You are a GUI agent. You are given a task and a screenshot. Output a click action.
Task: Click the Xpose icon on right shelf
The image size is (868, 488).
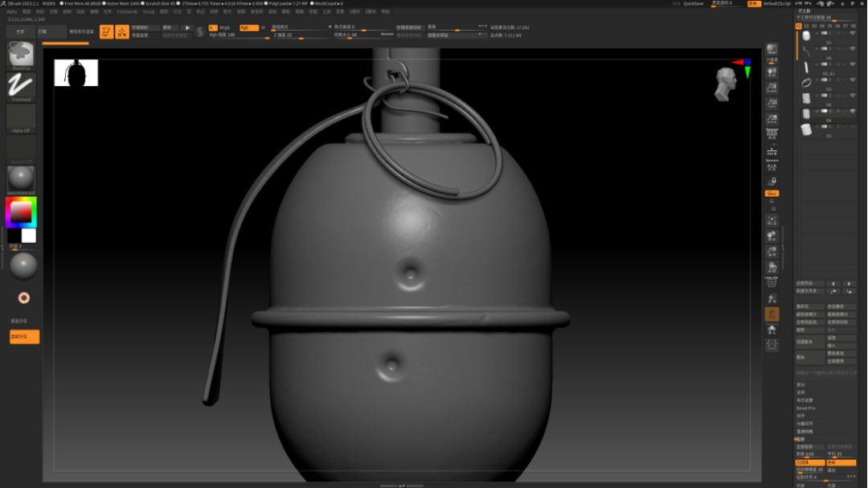(x=772, y=345)
